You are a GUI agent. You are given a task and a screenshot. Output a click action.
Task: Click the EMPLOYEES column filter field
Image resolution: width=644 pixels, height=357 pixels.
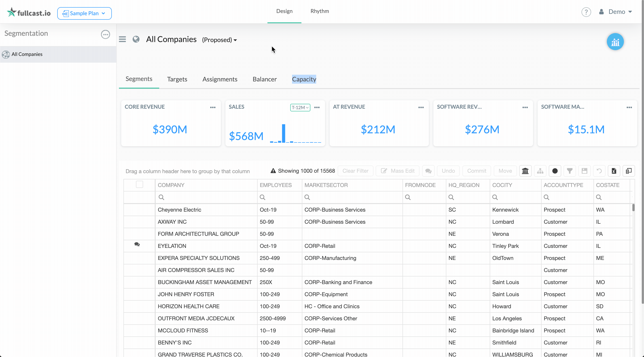pyautogui.click(x=280, y=197)
